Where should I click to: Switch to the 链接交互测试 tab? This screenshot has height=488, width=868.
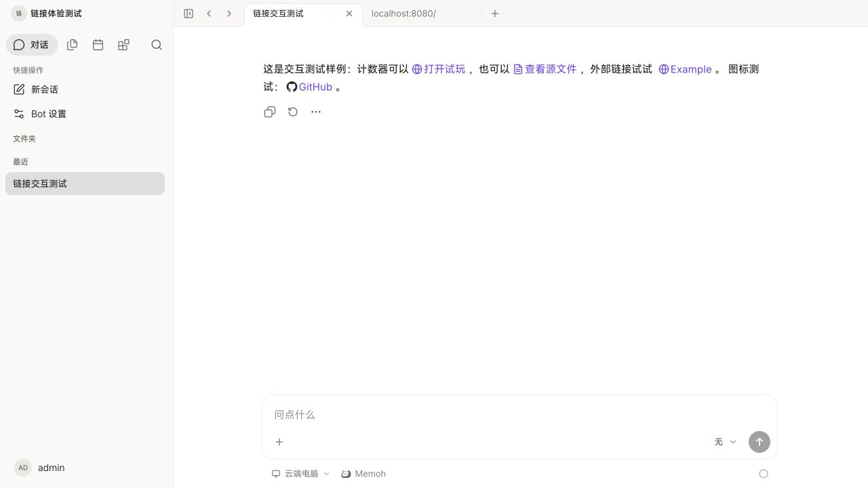pyautogui.click(x=303, y=14)
